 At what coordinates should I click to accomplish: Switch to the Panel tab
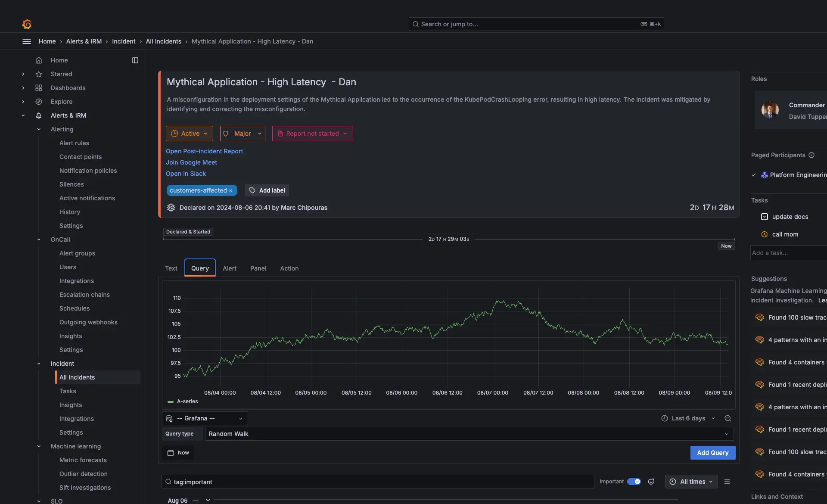click(258, 268)
